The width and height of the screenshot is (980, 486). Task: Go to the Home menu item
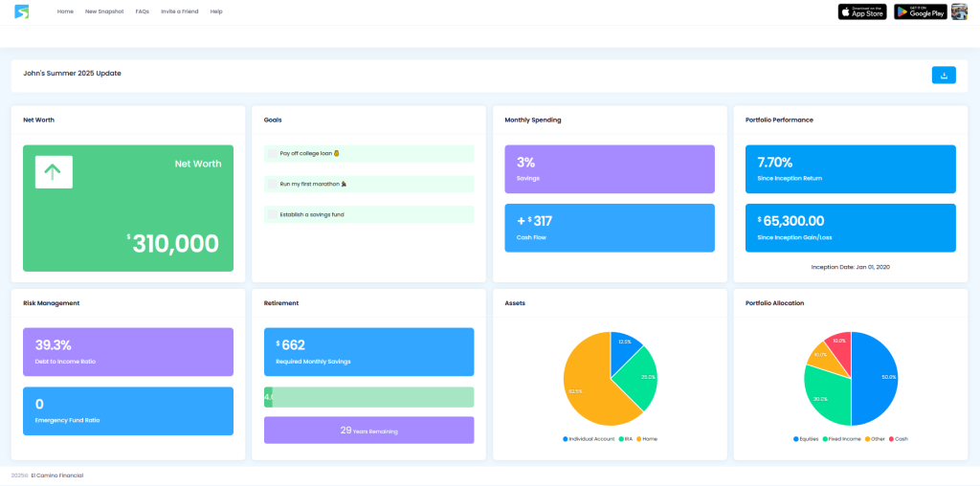pyautogui.click(x=65, y=11)
